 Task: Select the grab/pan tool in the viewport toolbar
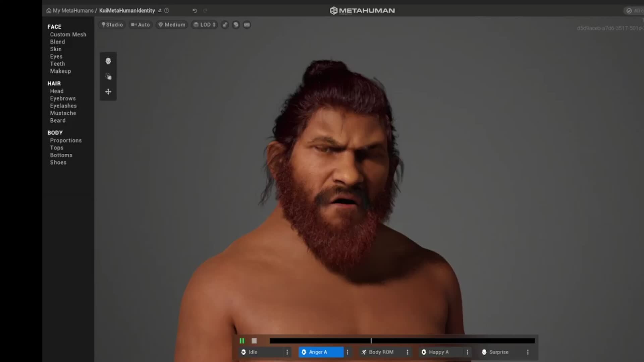pos(108,76)
